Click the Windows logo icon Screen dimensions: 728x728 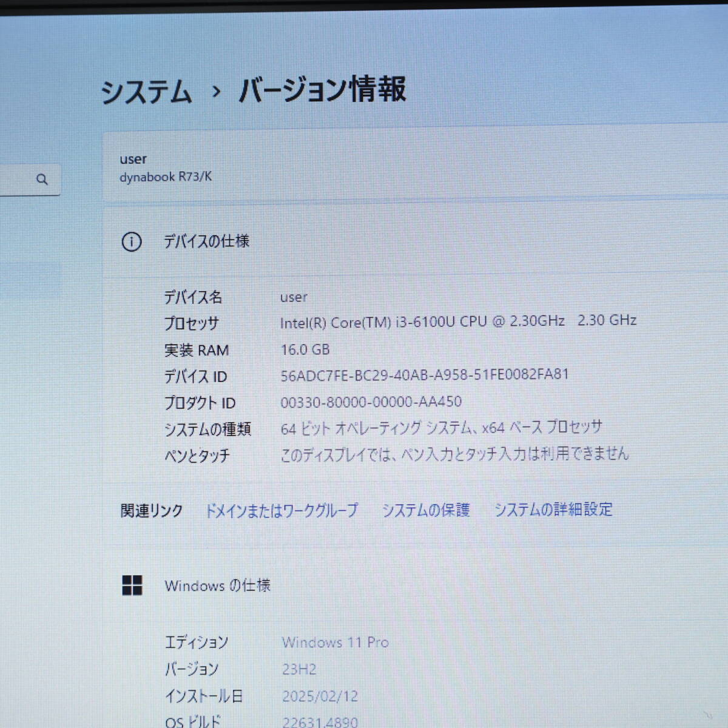point(132,585)
